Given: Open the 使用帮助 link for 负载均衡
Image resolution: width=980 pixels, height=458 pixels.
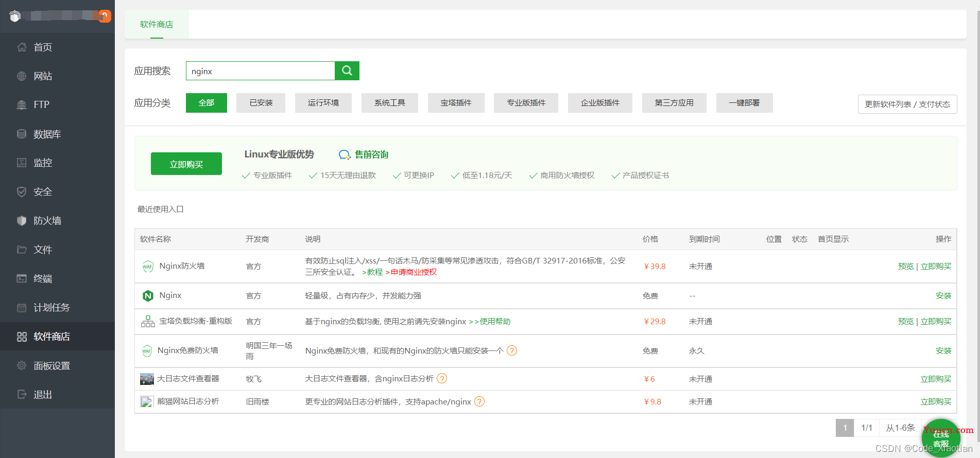Looking at the screenshot, I should [x=490, y=322].
